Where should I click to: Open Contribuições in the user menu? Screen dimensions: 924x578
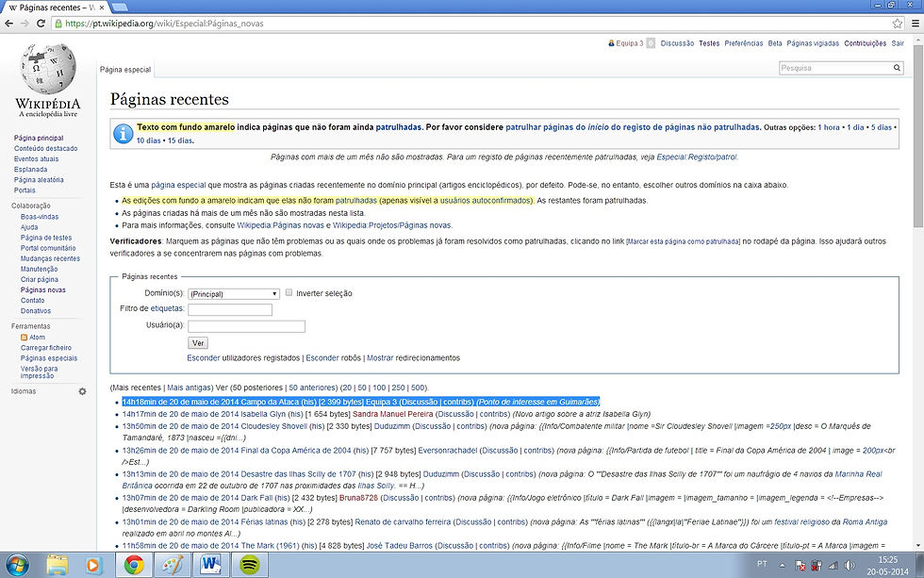866,43
